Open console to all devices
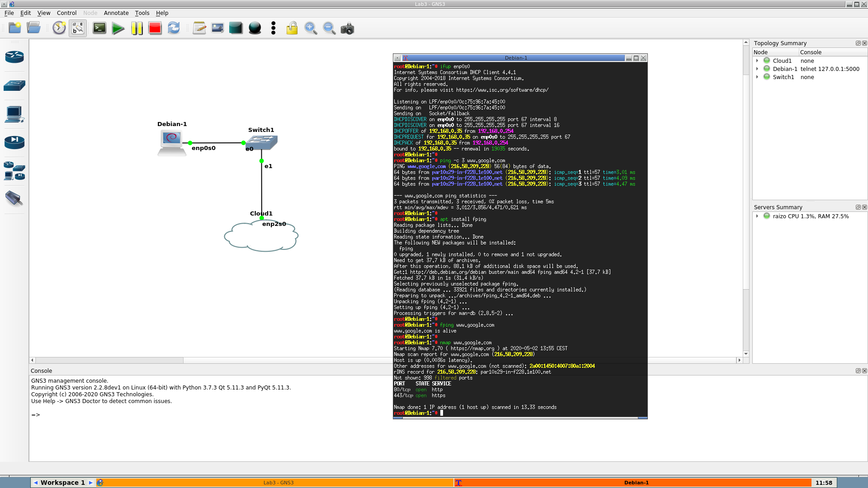The height and width of the screenshot is (488, 868). (99, 28)
